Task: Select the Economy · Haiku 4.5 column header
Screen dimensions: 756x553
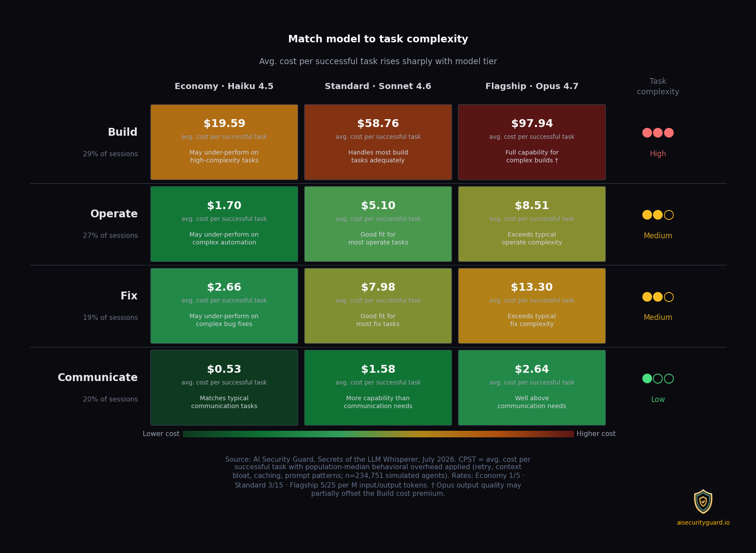Action: [224, 86]
